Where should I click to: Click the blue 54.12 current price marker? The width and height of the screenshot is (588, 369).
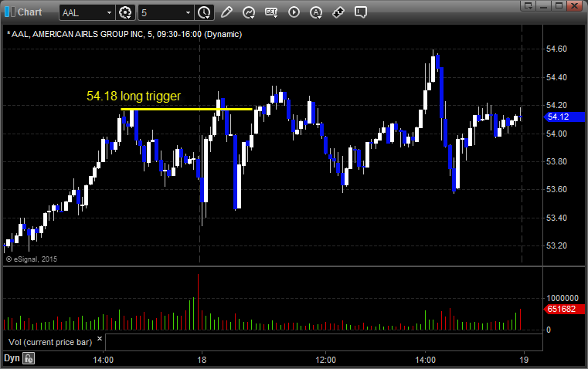point(564,117)
